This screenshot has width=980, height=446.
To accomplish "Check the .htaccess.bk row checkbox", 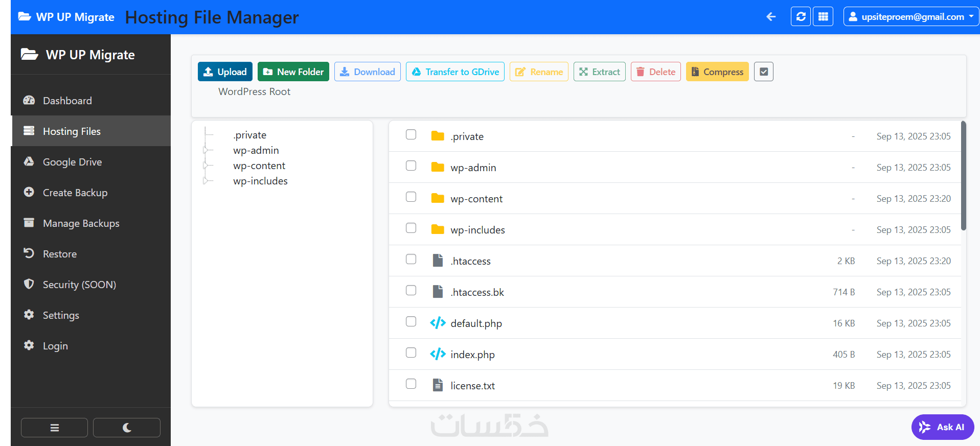I will [411, 290].
